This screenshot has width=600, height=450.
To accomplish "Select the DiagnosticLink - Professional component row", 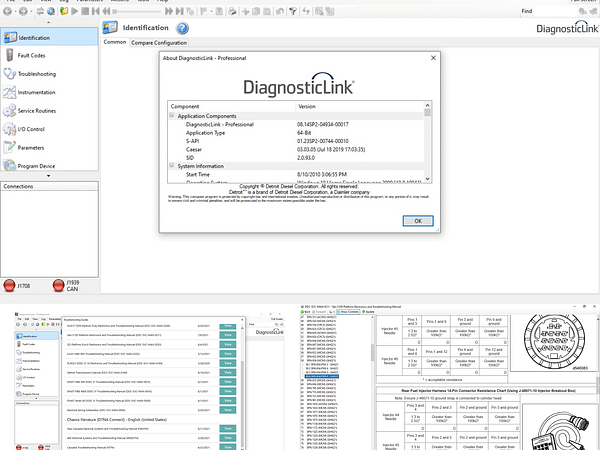I will point(297,124).
